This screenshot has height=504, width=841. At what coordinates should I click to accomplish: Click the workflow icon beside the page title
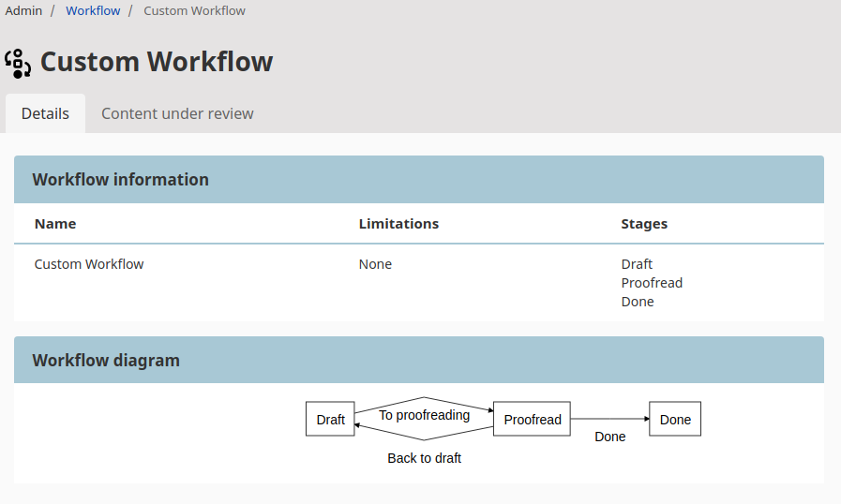point(18,64)
